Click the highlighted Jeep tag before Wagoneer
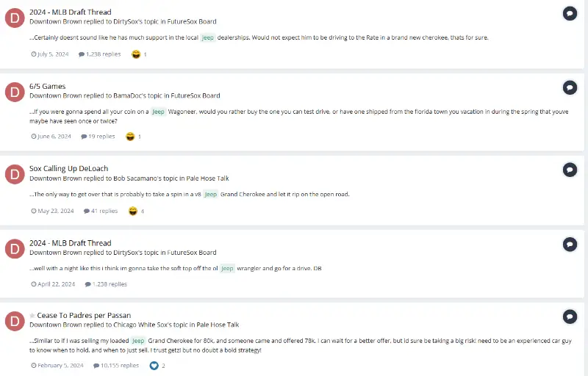Image resolution: width=588 pixels, height=376 pixels. click(x=158, y=112)
